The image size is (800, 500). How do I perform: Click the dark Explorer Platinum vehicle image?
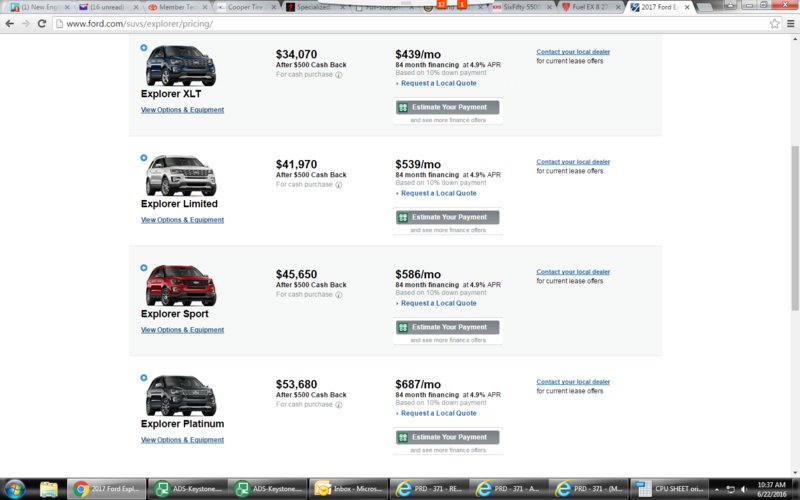(x=181, y=396)
